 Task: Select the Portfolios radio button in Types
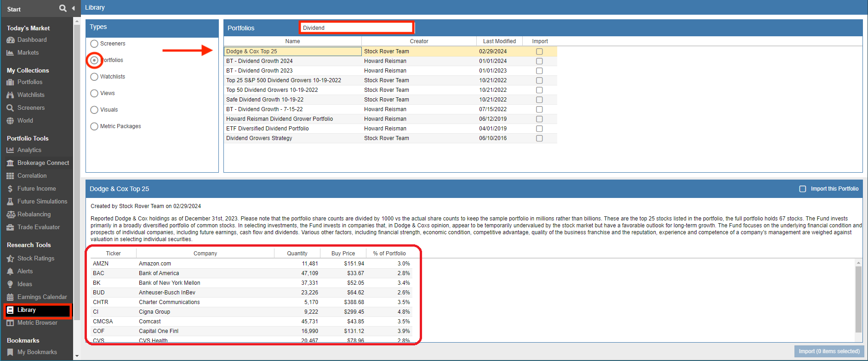pyautogui.click(x=94, y=60)
